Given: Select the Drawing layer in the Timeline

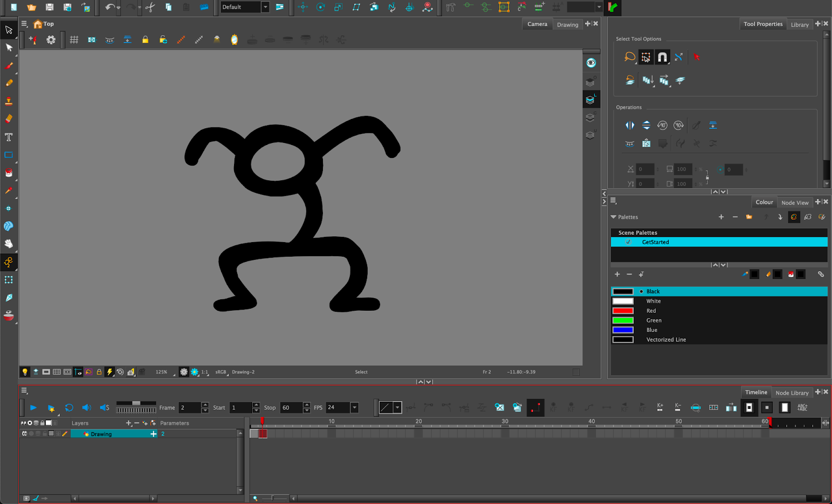Looking at the screenshot, I should click(101, 434).
